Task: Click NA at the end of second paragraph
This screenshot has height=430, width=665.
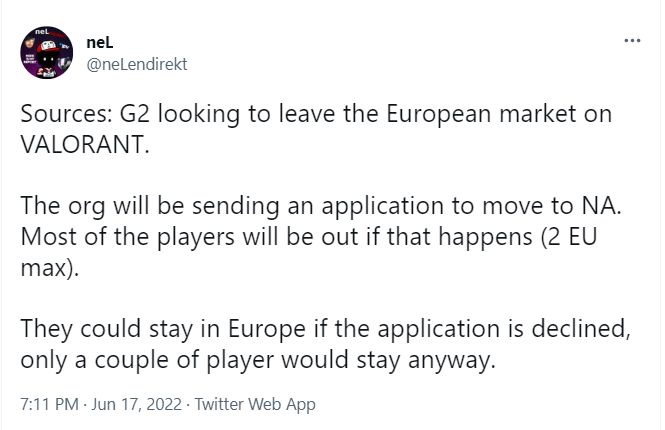Action: [601, 206]
